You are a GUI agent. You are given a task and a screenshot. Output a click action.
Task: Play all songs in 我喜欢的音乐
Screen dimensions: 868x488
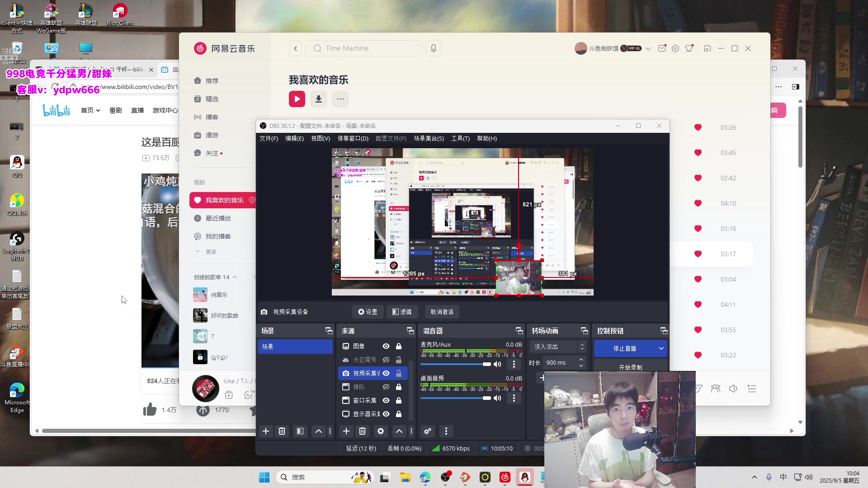click(297, 99)
